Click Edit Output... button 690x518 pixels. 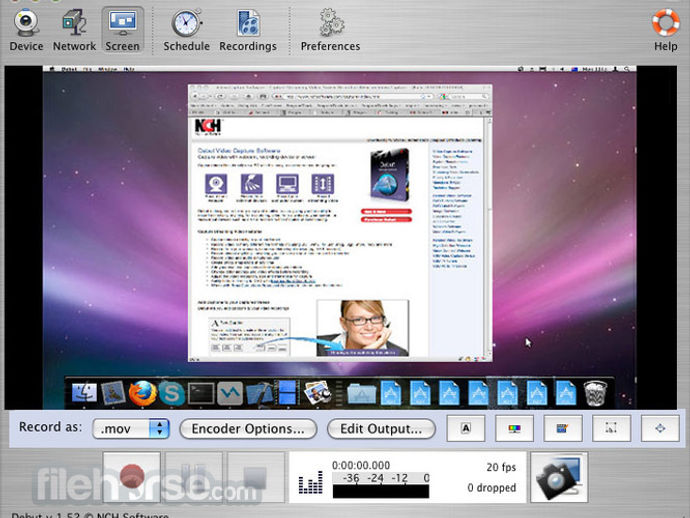pyautogui.click(x=381, y=429)
